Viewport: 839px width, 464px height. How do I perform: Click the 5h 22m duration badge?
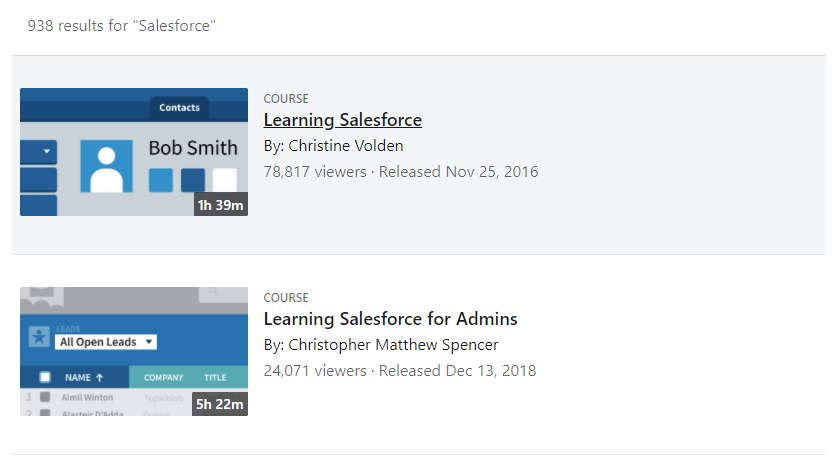pos(221,404)
